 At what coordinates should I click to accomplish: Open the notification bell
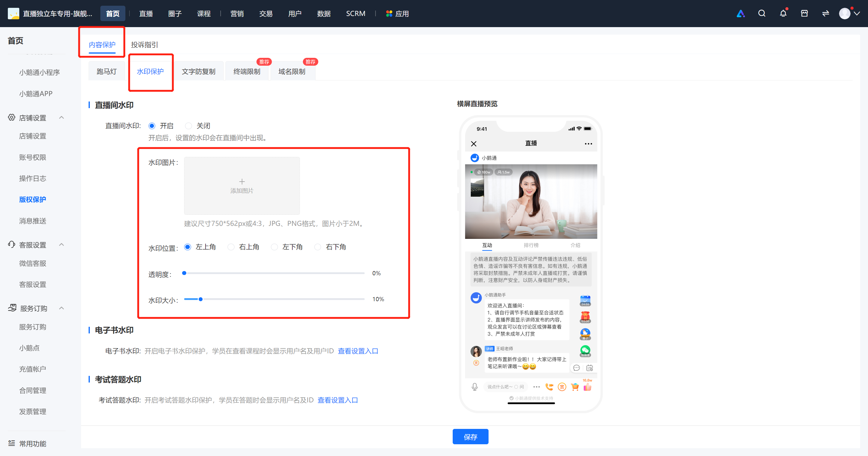783,14
